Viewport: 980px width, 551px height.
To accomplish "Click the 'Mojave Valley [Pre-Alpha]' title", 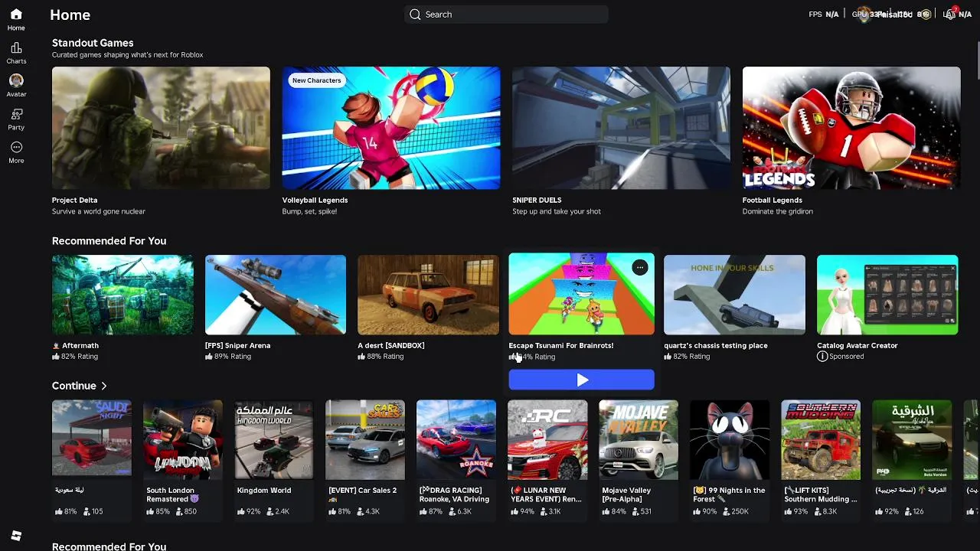I will 626,494.
